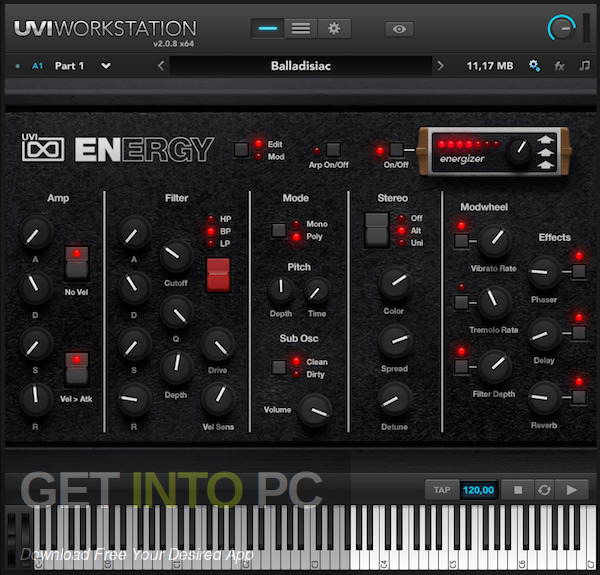Viewport: 600px width, 575px height.
Task: Select the A1 part indicator
Action: tap(38, 66)
